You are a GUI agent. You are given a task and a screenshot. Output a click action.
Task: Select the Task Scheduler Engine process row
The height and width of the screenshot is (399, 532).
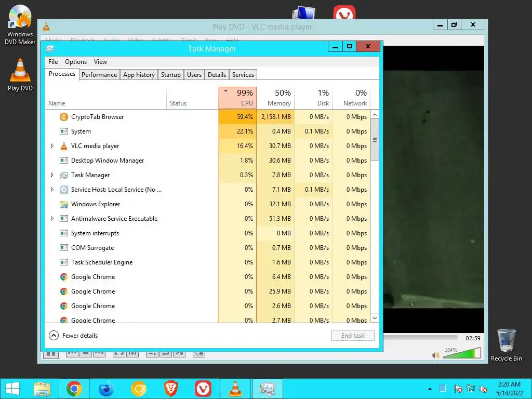[207, 262]
